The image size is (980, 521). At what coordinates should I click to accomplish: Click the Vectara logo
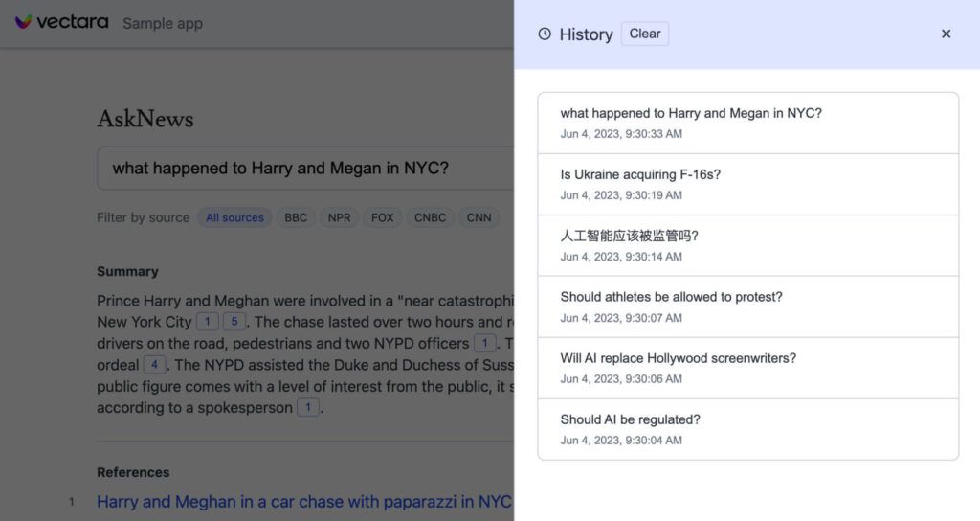(x=61, y=22)
